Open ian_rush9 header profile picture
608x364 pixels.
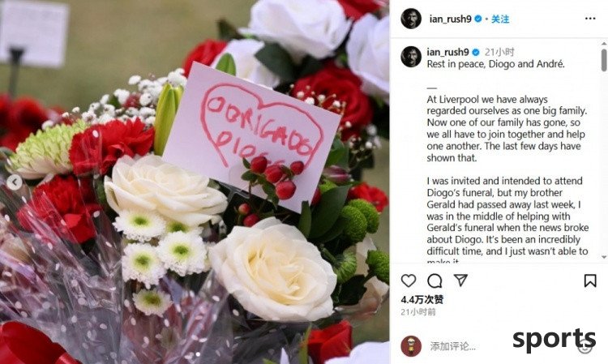[411, 19]
